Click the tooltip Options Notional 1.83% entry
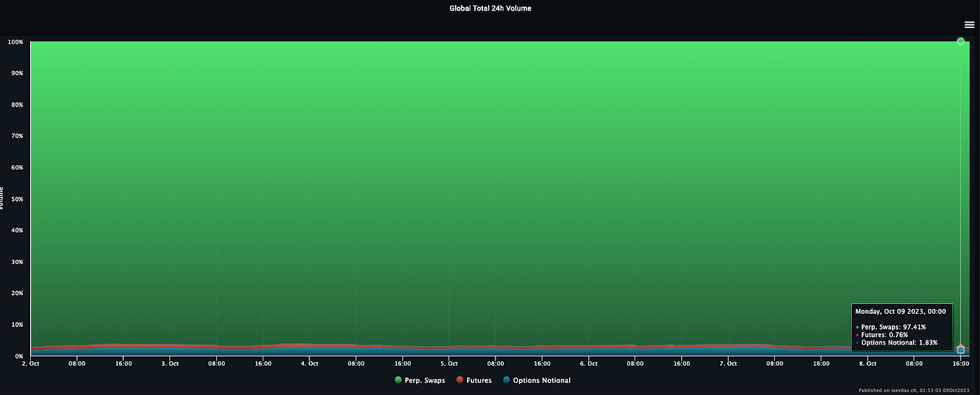 click(x=900, y=342)
